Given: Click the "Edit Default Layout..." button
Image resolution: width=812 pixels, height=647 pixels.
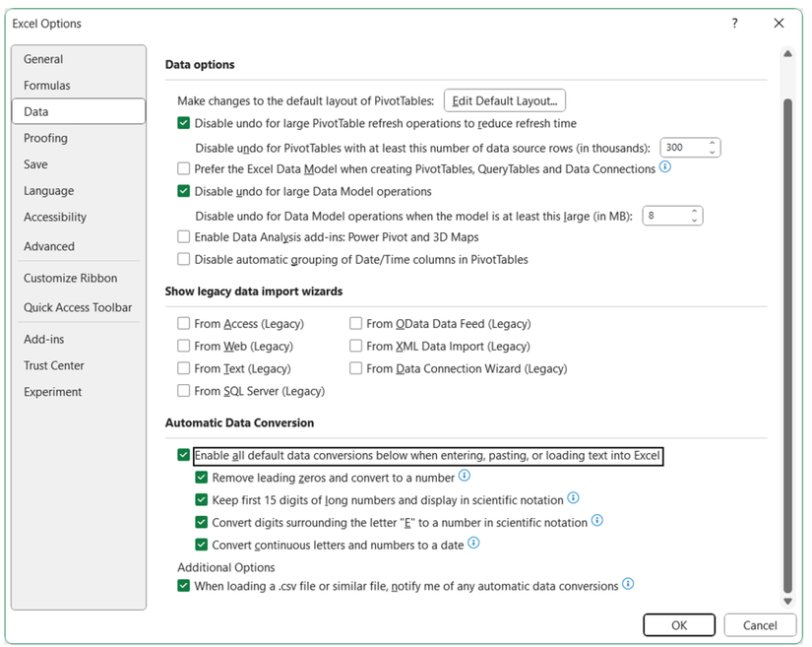Looking at the screenshot, I should click(504, 100).
